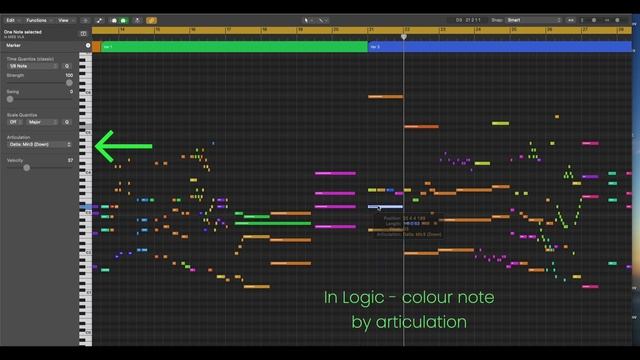
Task: Select the long green note near bar 19
Action: [x=273, y=223]
